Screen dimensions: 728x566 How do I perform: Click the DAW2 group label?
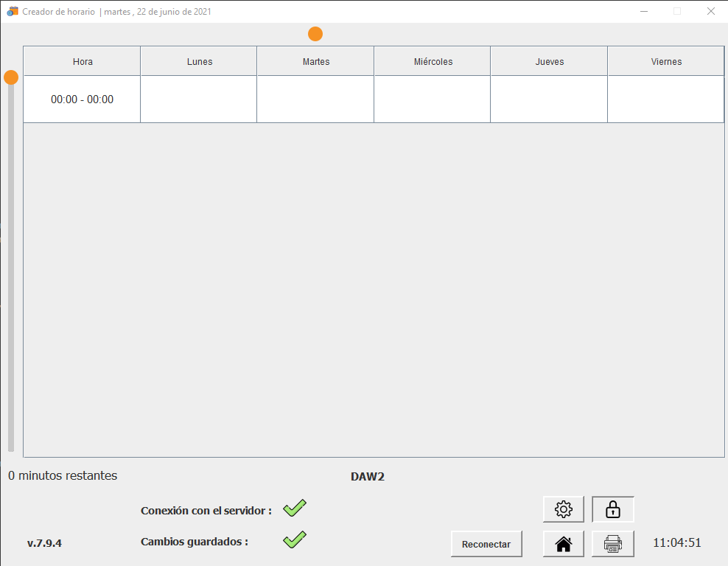pyautogui.click(x=368, y=477)
